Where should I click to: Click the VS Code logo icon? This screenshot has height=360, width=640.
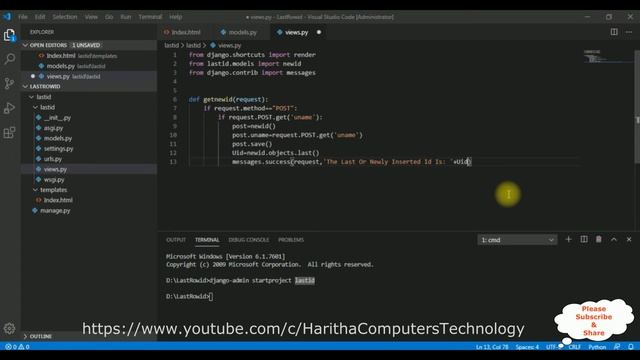click(7, 17)
